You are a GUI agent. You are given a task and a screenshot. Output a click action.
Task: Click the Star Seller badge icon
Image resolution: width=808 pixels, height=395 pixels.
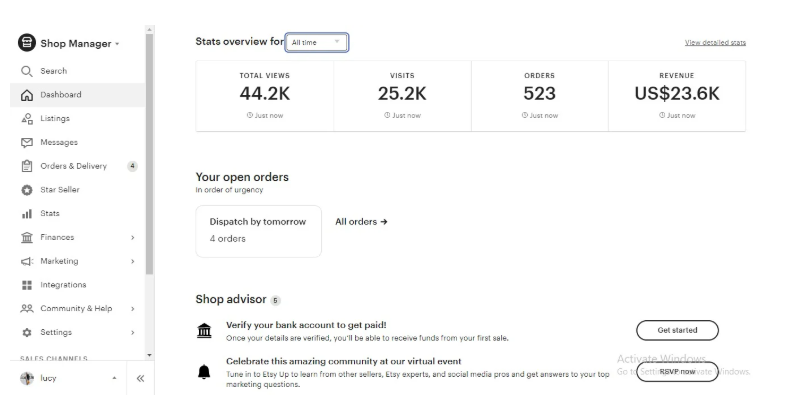pyautogui.click(x=27, y=190)
